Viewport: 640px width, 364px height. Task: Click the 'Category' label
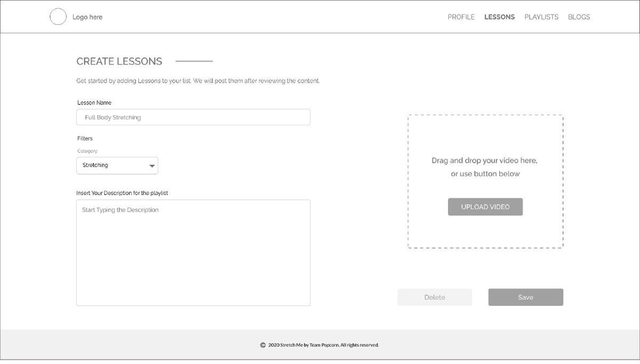pyautogui.click(x=87, y=151)
